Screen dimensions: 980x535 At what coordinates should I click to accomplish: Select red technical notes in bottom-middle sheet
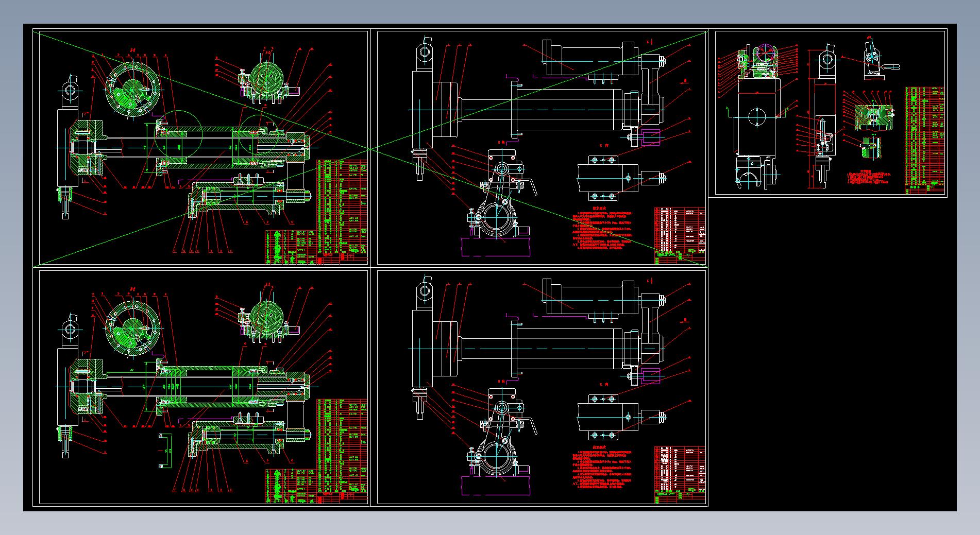602,468
